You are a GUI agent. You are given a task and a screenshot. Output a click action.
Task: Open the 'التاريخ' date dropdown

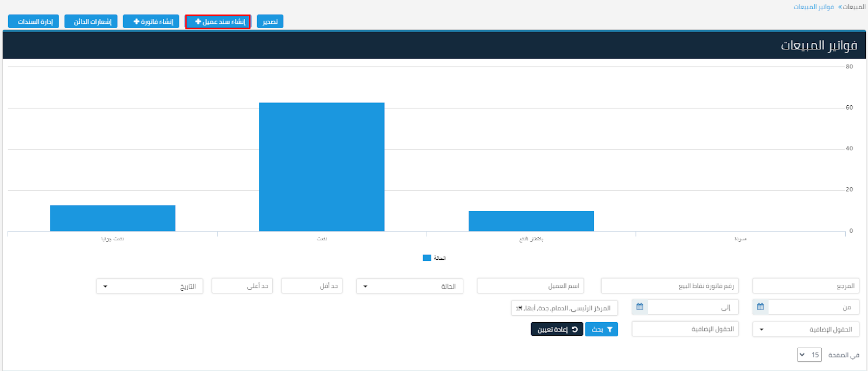click(149, 286)
